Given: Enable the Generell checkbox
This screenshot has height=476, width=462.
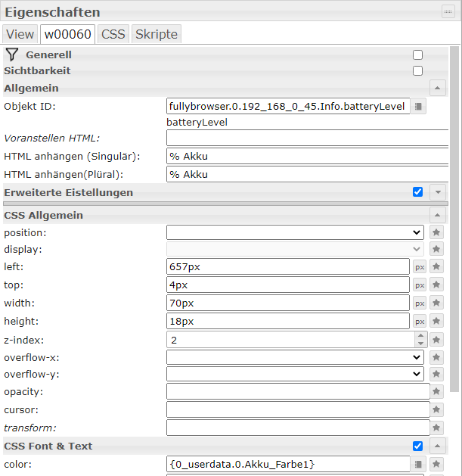Looking at the screenshot, I should (417, 55).
